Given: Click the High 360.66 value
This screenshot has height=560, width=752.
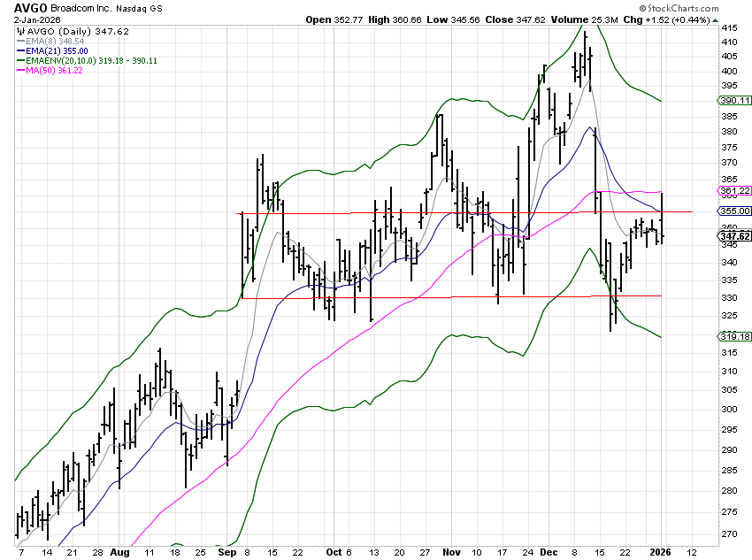Looking at the screenshot, I should pos(395,19).
